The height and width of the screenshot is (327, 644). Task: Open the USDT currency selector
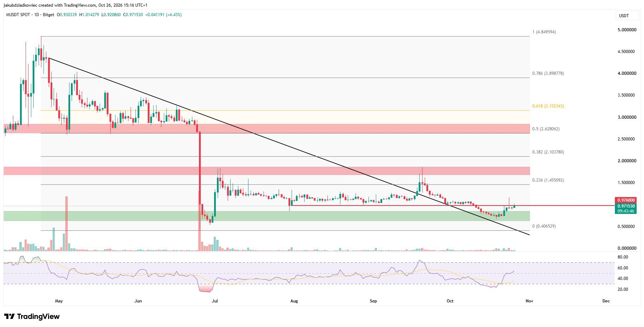click(628, 15)
